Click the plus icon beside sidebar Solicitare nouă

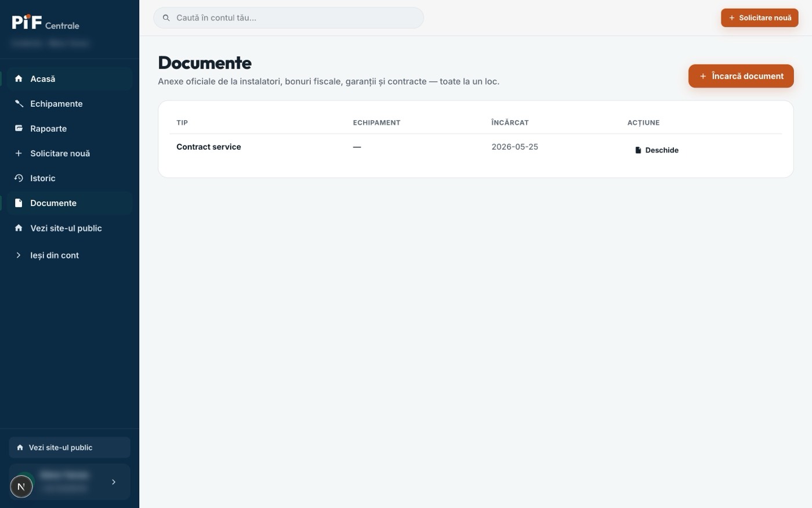(19, 153)
